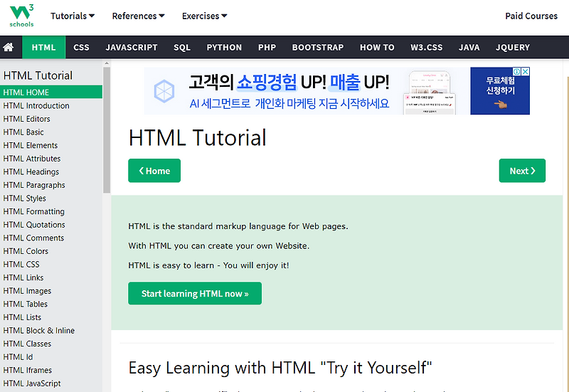Select the HTML tab in navbar
The height and width of the screenshot is (392, 569).
pyautogui.click(x=43, y=47)
